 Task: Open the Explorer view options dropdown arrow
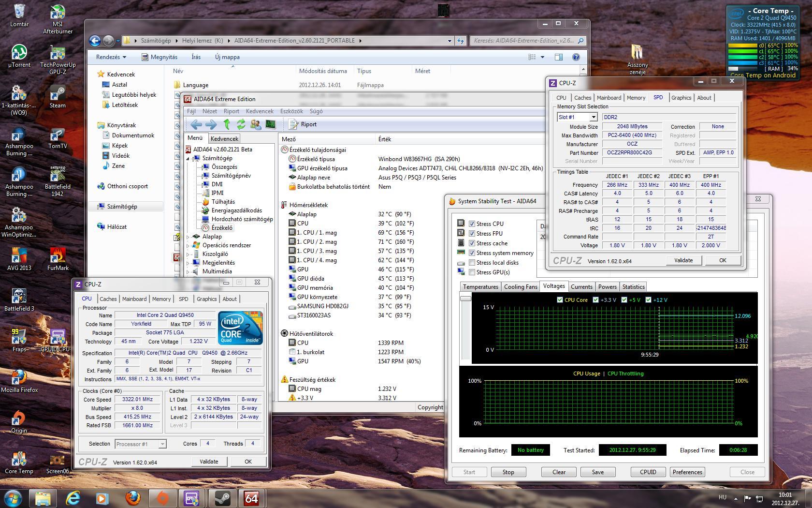(x=542, y=57)
